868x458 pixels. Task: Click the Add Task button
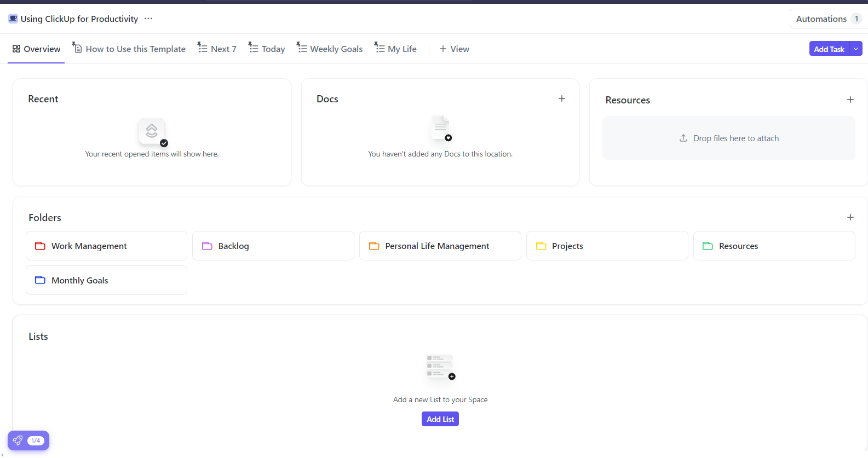coord(829,49)
